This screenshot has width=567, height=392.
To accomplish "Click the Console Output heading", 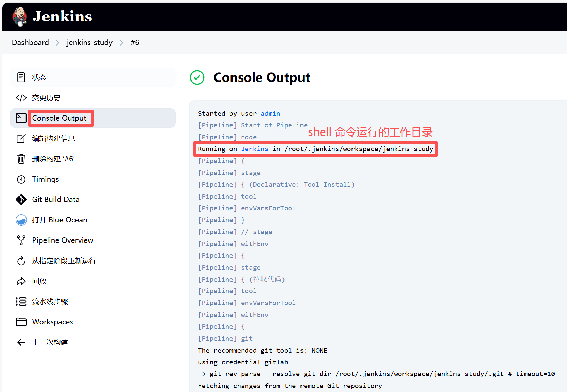I will [262, 77].
